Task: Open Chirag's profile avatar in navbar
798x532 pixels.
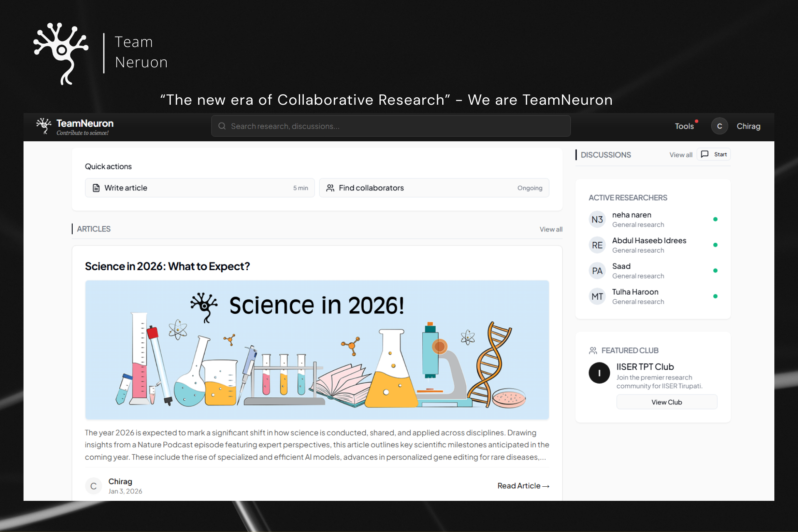Action: [x=719, y=126]
